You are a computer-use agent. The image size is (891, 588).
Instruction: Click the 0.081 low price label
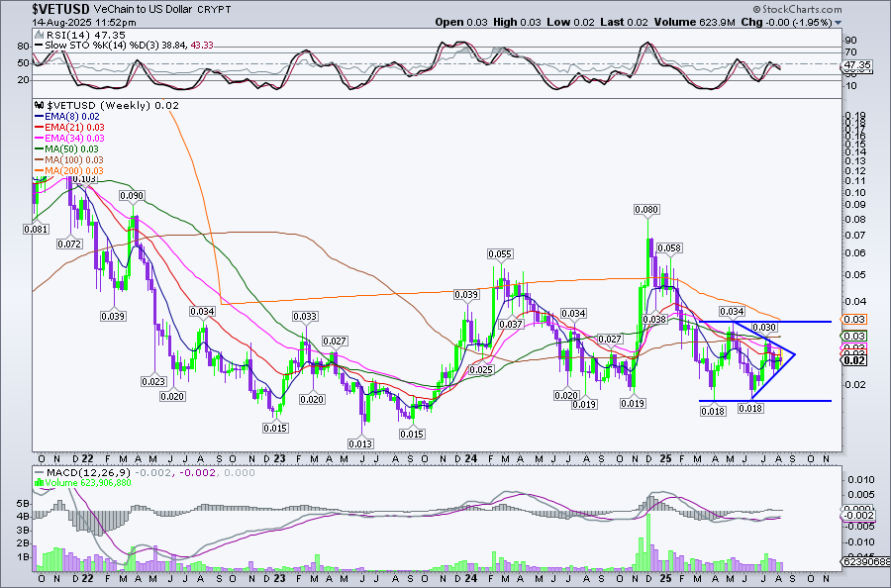[x=36, y=230]
